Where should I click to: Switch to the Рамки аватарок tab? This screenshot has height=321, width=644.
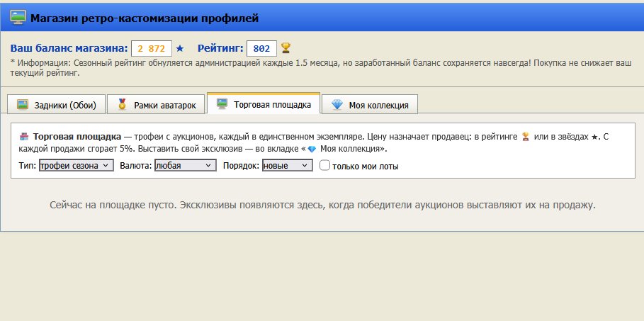click(157, 104)
